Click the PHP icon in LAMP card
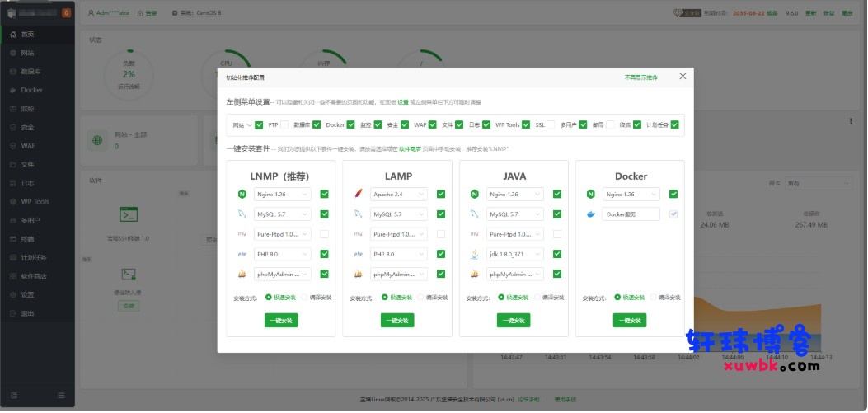Screen dimensions: 868x413 click(x=358, y=254)
